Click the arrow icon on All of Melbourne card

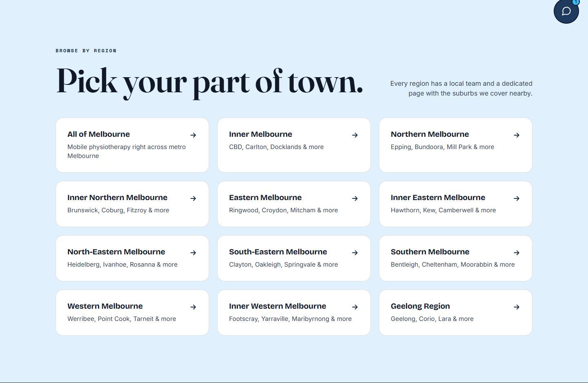[193, 135]
